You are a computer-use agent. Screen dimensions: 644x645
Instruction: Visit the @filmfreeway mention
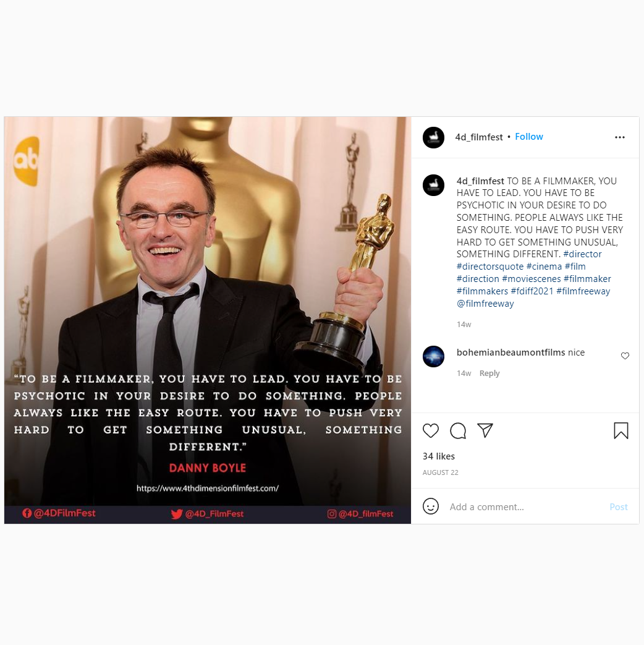pos(485,304)
